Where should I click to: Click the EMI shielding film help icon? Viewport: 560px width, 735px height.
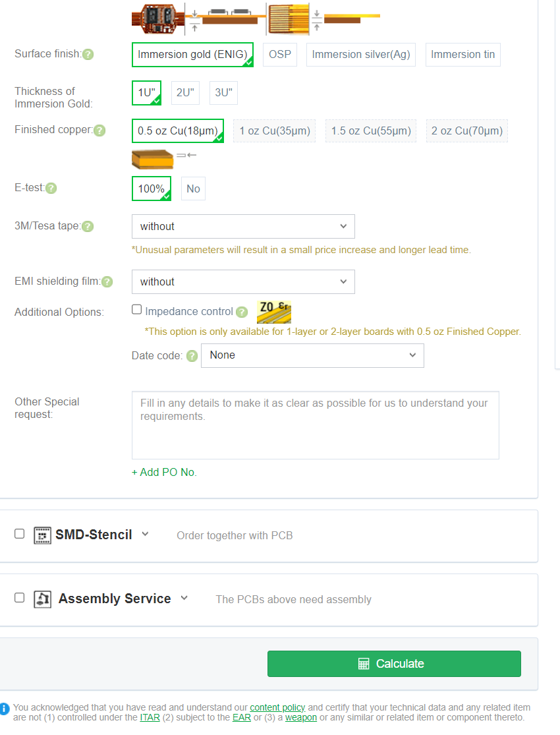point(107,281)
